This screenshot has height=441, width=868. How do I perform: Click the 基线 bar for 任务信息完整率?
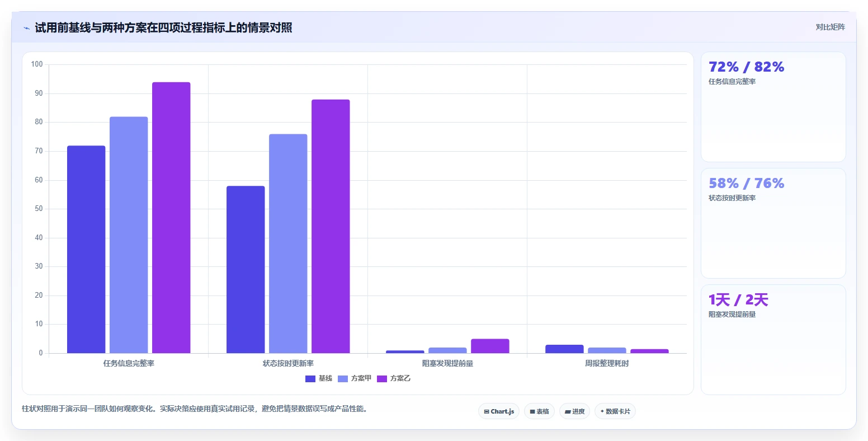pos(86,250)
